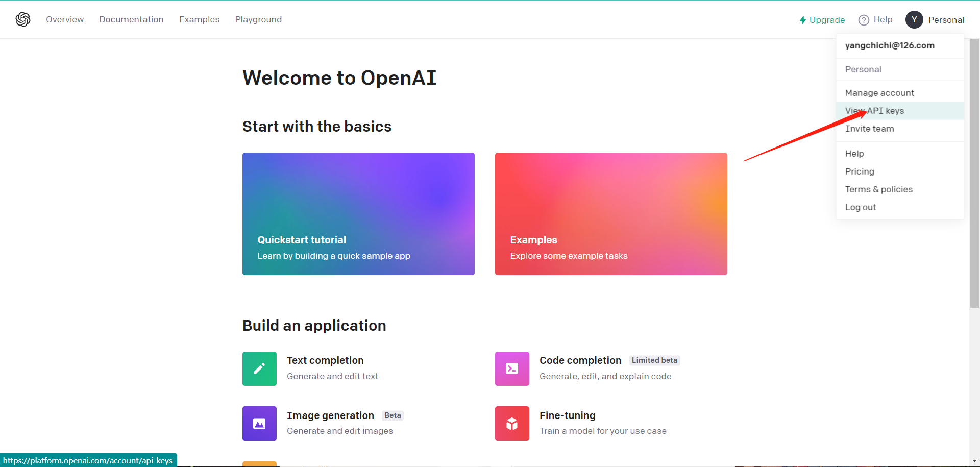The width and height of the screenshot is (980, 467).
Task: Open Terms & policies from the menu
Action: click(900, 189)
